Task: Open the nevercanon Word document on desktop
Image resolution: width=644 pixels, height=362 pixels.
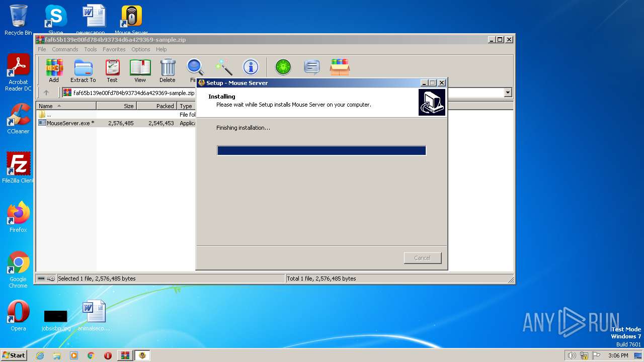Action: click(94, 19)
